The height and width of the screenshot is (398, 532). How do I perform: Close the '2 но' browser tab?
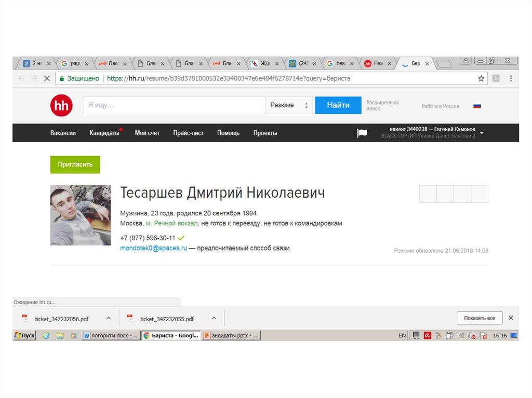tap(49, 63)
